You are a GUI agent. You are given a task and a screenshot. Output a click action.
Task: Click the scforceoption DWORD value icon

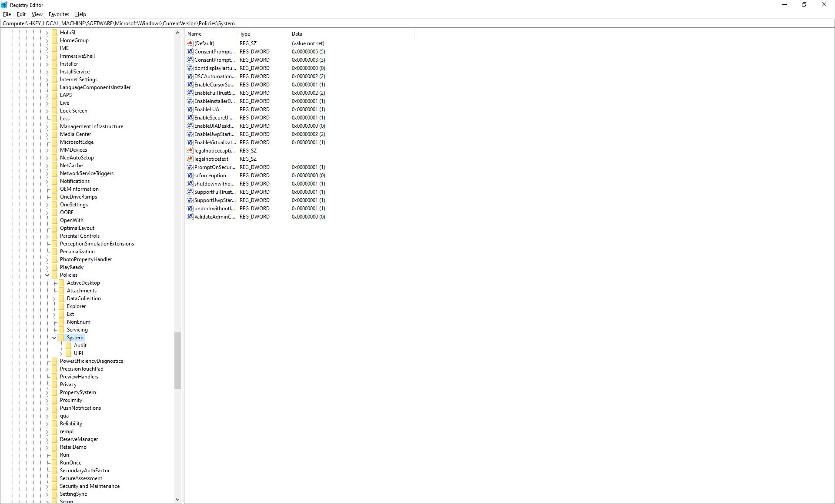pyautogui.click(x=190, y=176)
